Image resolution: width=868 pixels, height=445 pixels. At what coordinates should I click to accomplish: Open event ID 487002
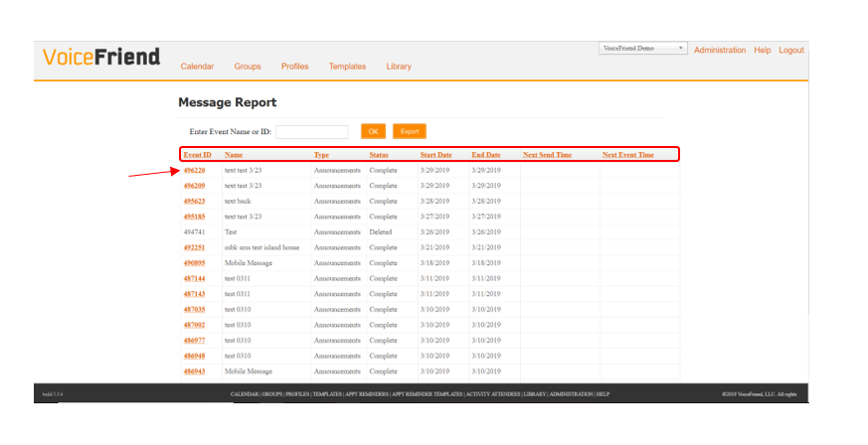coord(194,325)
